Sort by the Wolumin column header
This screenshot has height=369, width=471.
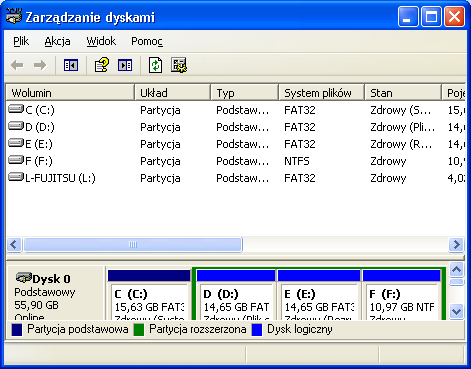pos(70,92)
